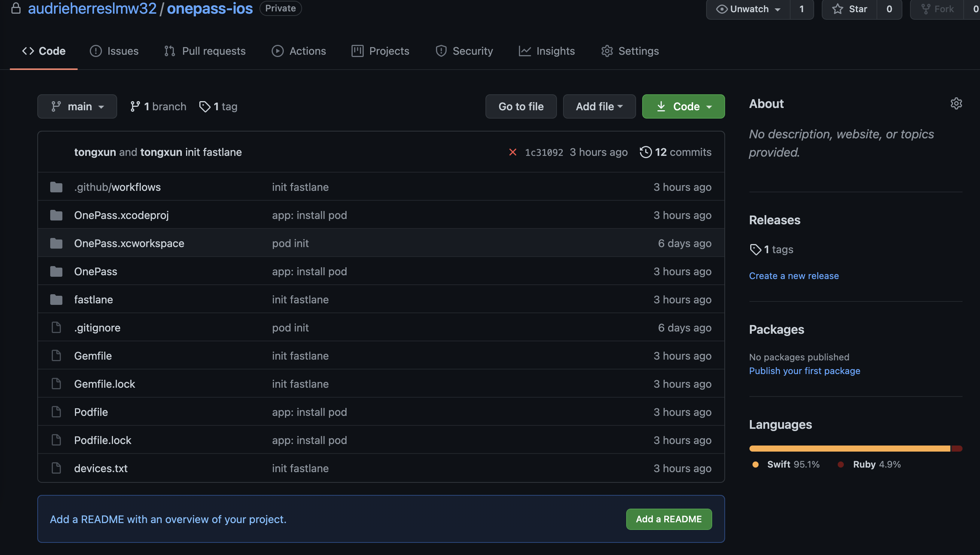980x555 pixels.
Task: Click the Swift orange language bar segment
Action: [850, 449]
